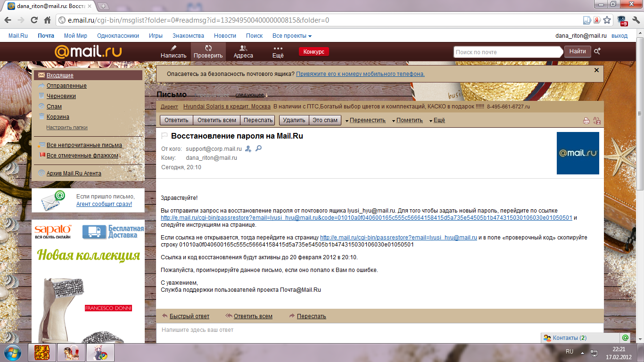Viewport: 644px width, 362px height.
Task: Click the Проверить refresh mail icon
Action: [208, 51]
